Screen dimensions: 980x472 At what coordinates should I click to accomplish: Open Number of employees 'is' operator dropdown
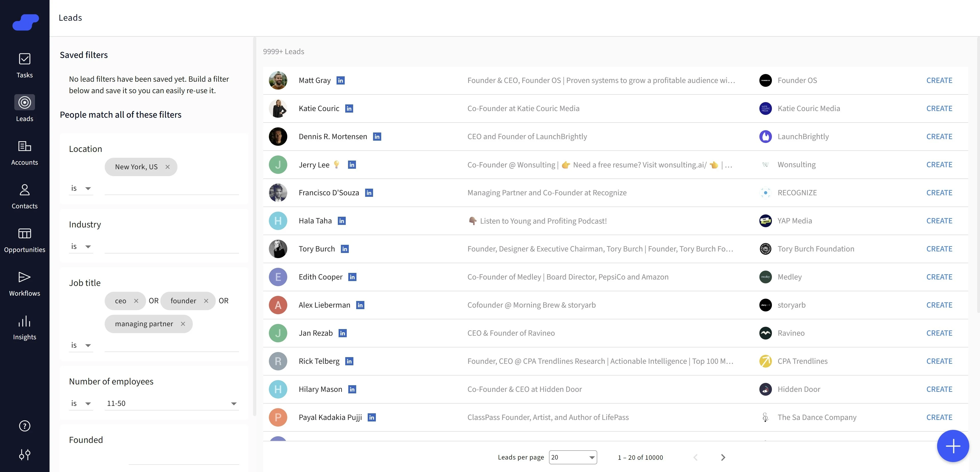point(81,404)
